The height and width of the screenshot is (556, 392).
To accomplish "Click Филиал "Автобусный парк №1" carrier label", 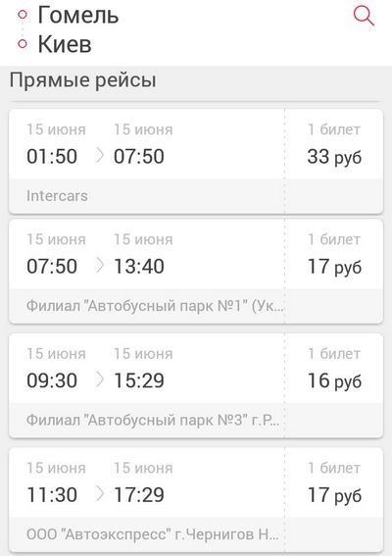I will coord(155,306).
